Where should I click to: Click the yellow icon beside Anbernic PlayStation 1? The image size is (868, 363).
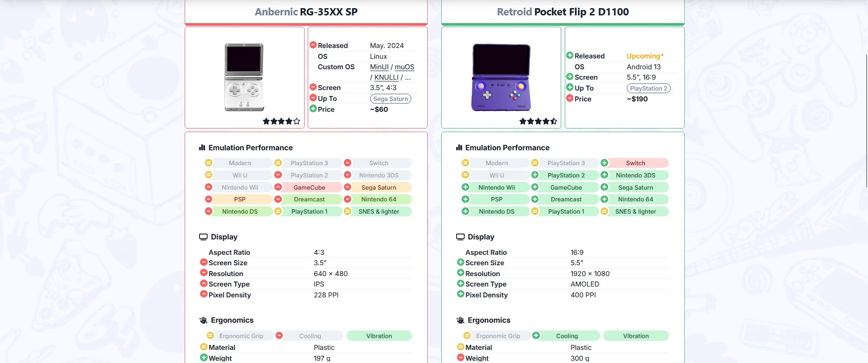coord(278,211)
